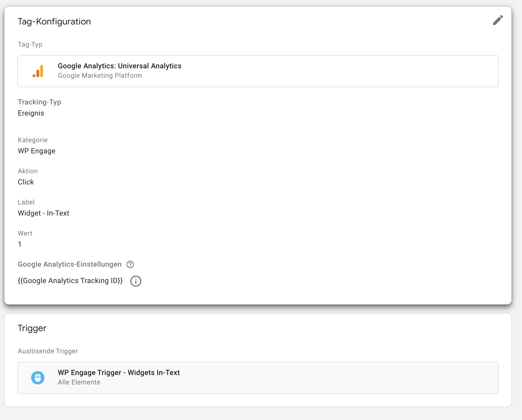The image size is (522, 420).
Task: Click the Auslösende Trigger label
Action: point(48,351)
